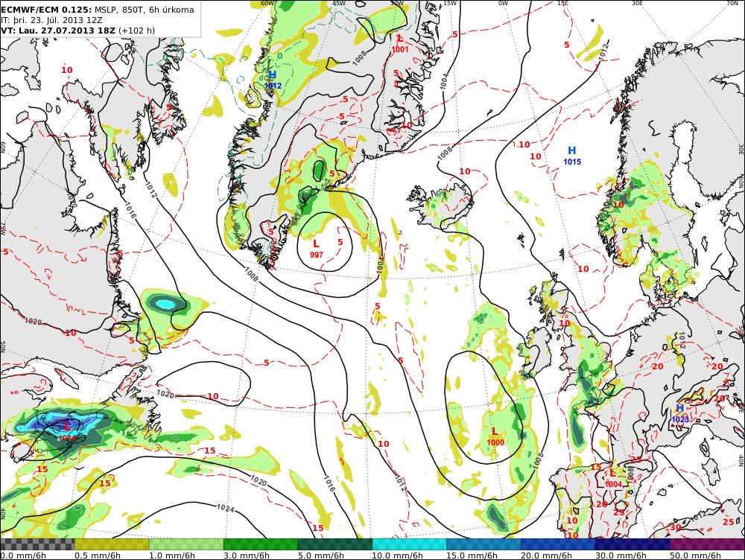Click the '5.0 mm/6h' legend label
This screenshot has height=560, width=745.
pos(320,556)
